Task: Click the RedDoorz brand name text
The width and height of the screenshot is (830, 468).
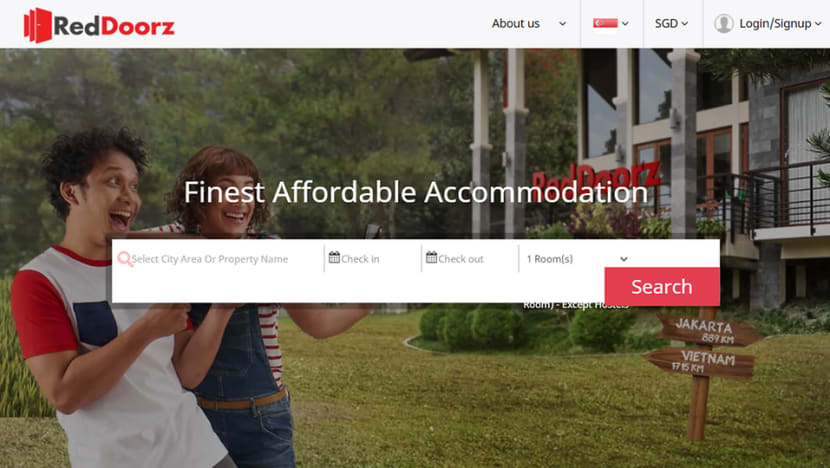Action: pos(114,25)
